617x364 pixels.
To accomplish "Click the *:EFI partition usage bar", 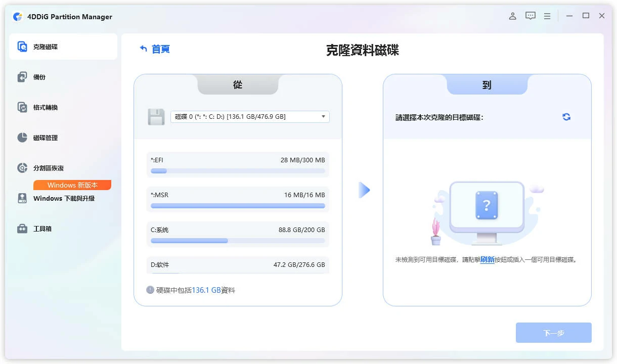I will pyautogui.click(x=238, y=171).
